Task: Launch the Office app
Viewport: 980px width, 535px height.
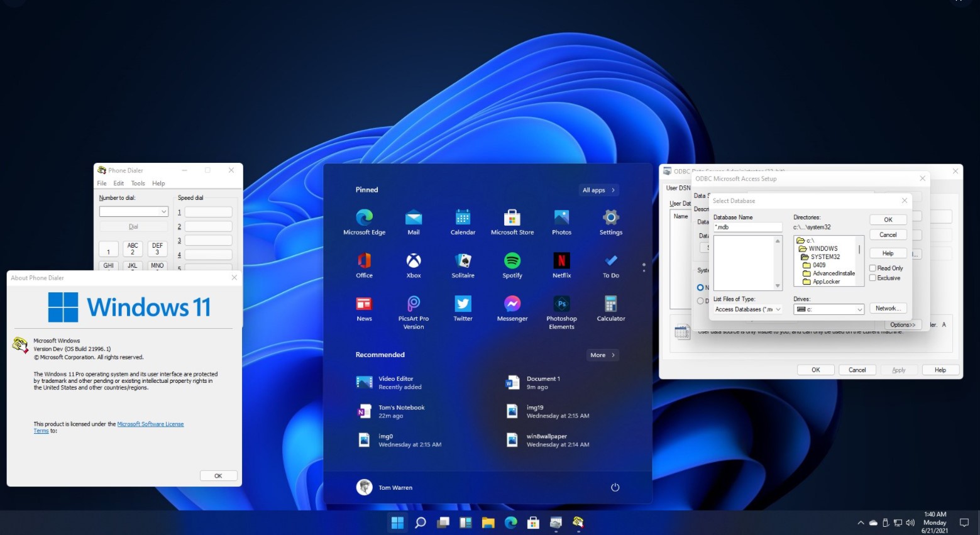Action: (x=364, y=265)
